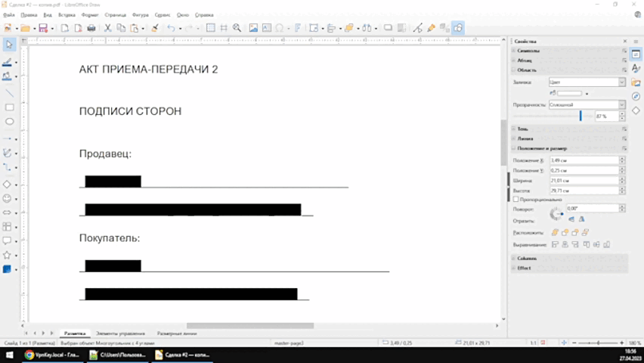Click the Insert Image toolbar icon

(253, 28)
